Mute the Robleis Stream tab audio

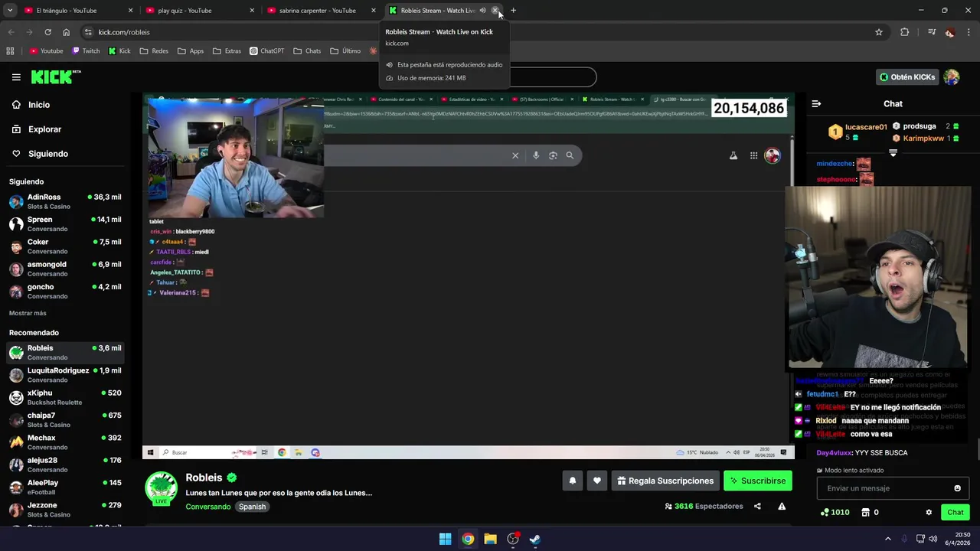click(482, 11)
